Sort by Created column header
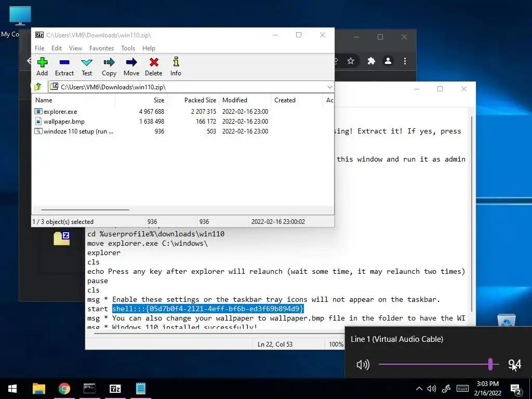Viewport: 532px width, 399px height. click(x=297, y=100)
